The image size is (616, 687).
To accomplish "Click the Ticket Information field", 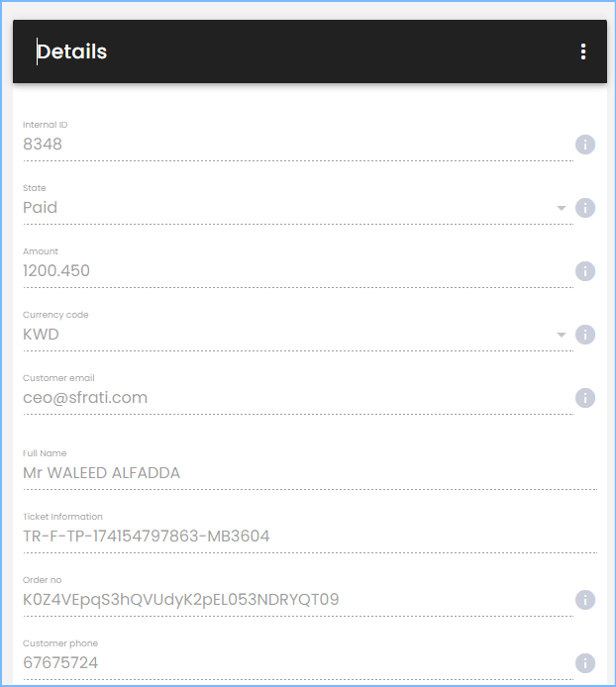I will [x=310, y=537].
